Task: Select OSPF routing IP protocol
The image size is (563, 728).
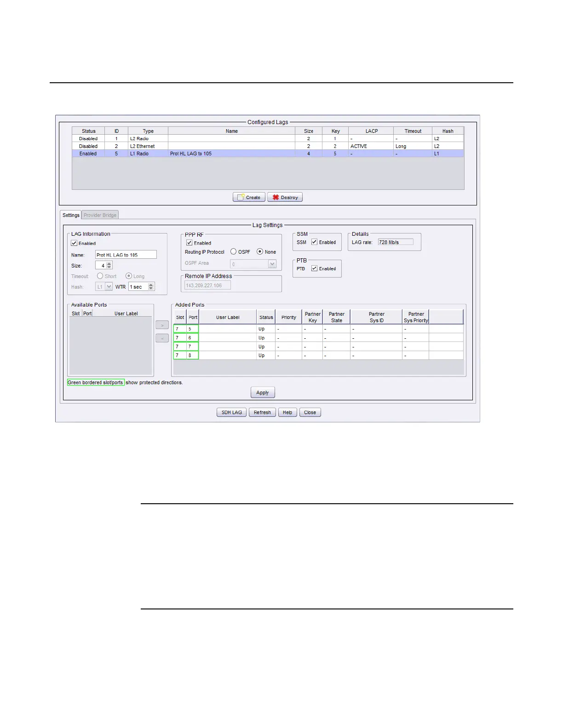Action: point(234,251)
